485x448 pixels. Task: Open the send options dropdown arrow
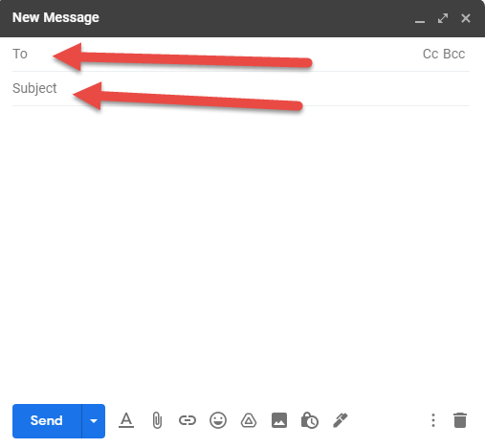(x=94, y=421)
